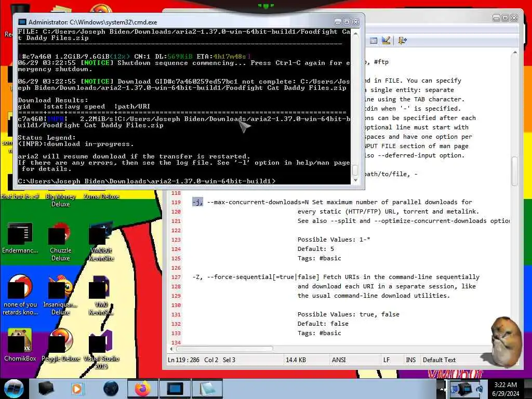Select the Chuzzle Deluxe desktop icon
The width and height of the screenshot is (532, 399).
[x=60, y=242]
